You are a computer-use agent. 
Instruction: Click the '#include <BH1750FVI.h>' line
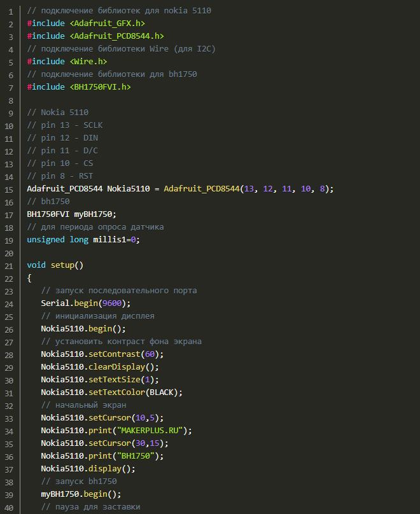tap(79, 87)
